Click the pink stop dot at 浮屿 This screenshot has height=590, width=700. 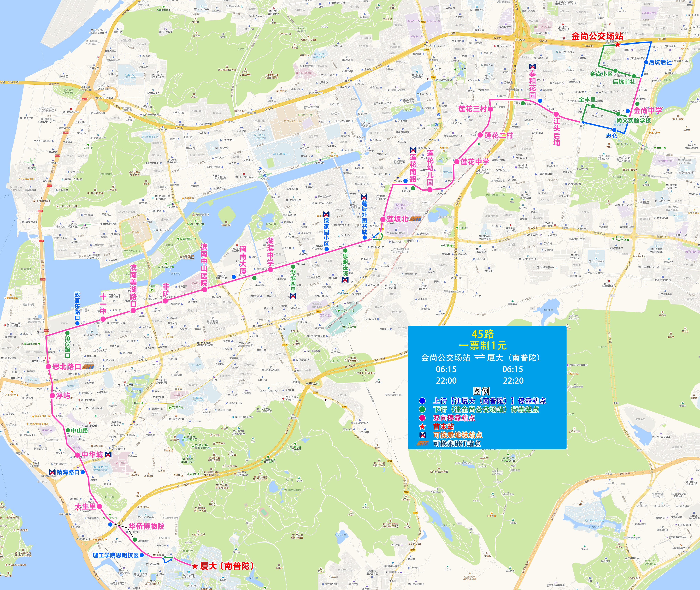click(x=52, y=396)
